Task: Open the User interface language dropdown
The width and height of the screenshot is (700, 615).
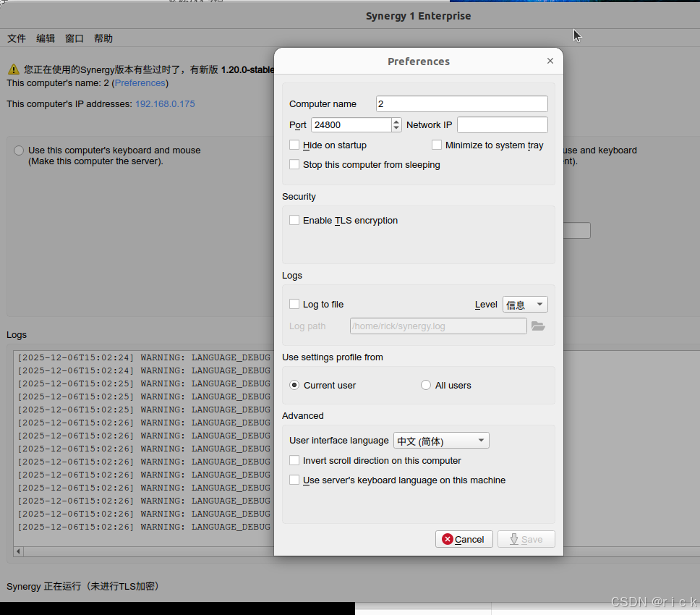Action: 441,441
